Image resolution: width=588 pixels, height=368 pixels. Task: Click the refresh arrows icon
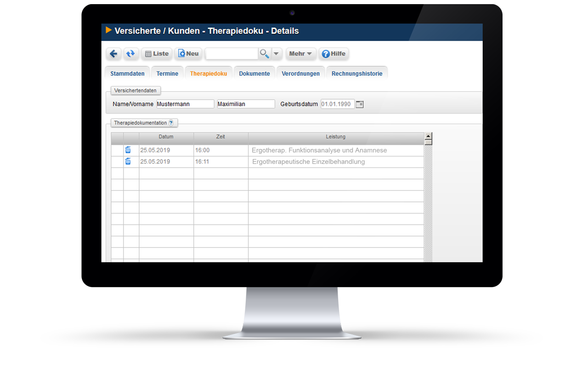point(131,54)
